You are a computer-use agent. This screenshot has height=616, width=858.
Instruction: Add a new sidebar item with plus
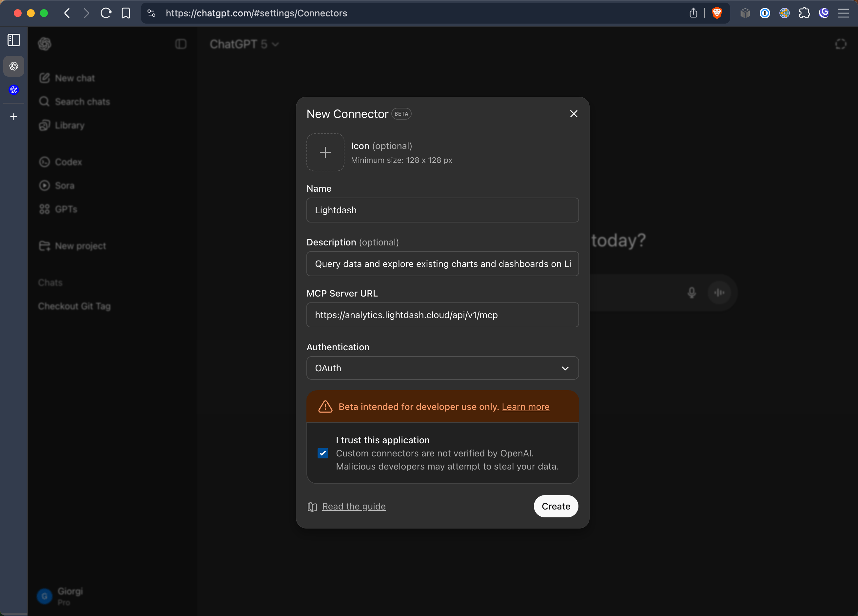click(x=14, y=117)
